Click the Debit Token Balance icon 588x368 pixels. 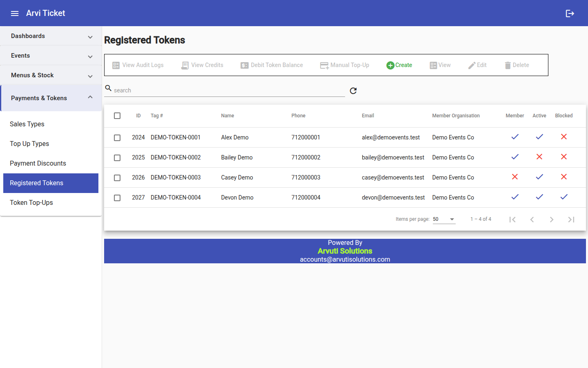(x=245, y=65)
